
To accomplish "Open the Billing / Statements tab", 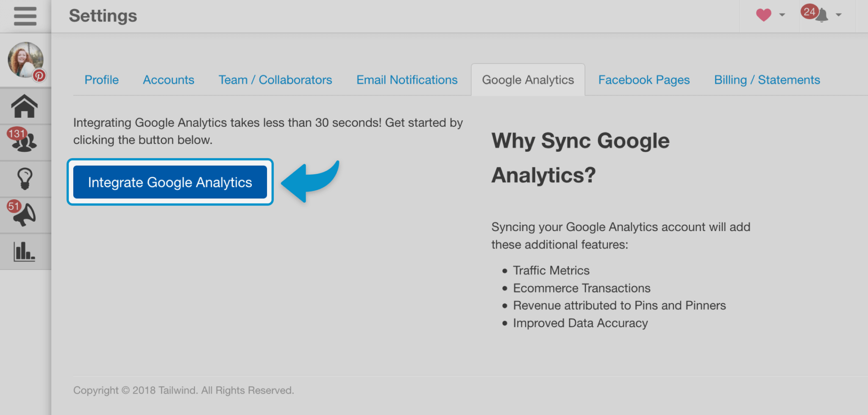I will [767, 80].
